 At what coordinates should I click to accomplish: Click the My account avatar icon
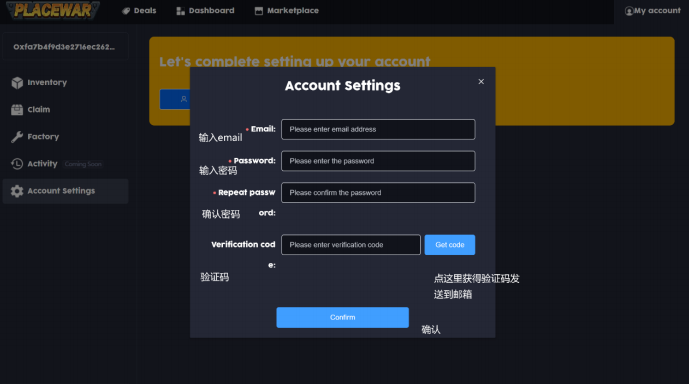click(629, 11)
